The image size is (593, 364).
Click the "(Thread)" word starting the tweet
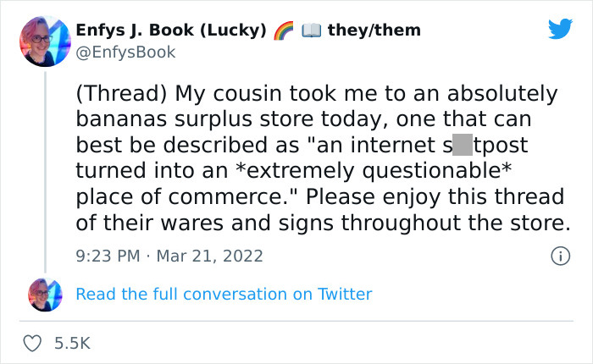pyautogui.click(x=116, y=93)
